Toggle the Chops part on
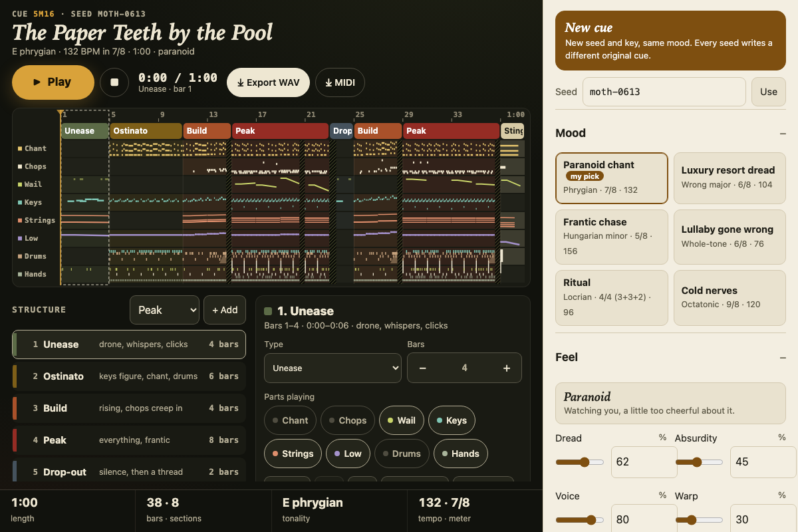 coord(347,420)
